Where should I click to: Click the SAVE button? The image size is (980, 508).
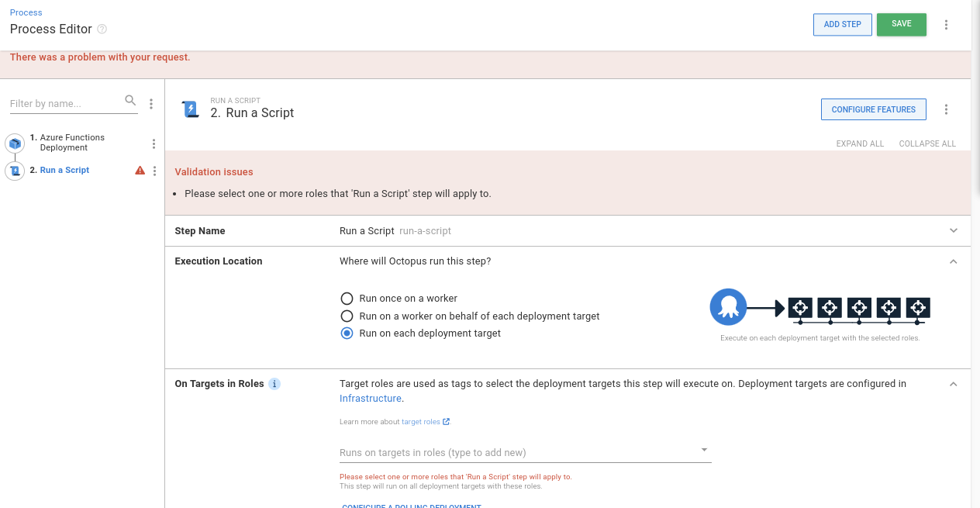[901, 24]
